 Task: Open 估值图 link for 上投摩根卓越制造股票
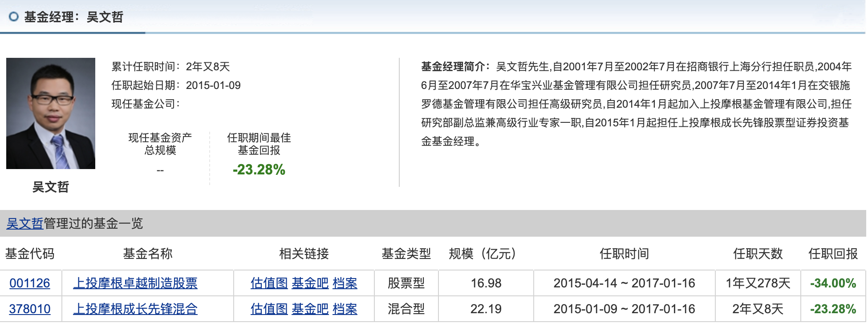point(269,283)
